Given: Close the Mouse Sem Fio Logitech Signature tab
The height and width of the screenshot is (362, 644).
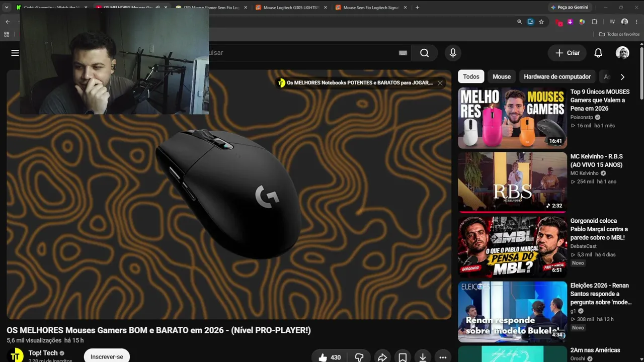Looking at the screenshot, I should point(405,8).
